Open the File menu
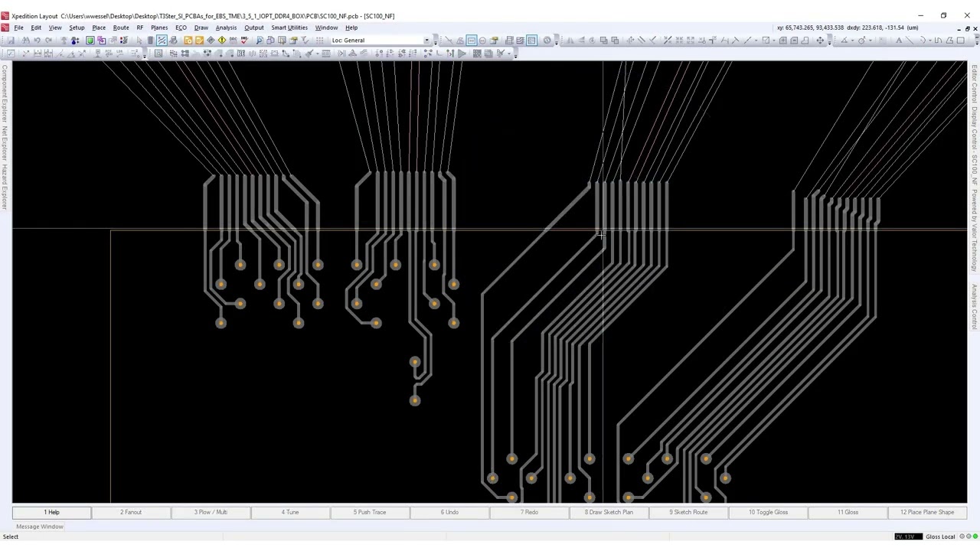 (x=18, y=28)
